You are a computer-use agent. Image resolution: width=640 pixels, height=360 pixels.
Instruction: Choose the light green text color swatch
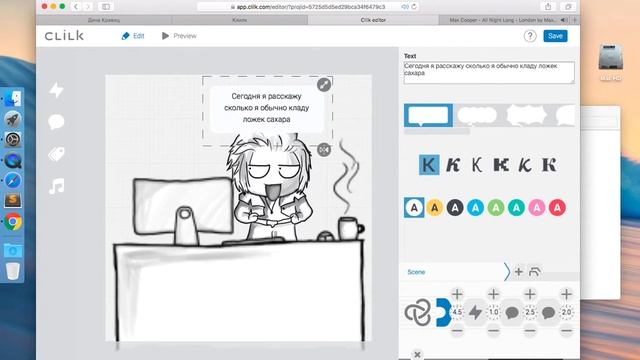pos(496,207)
